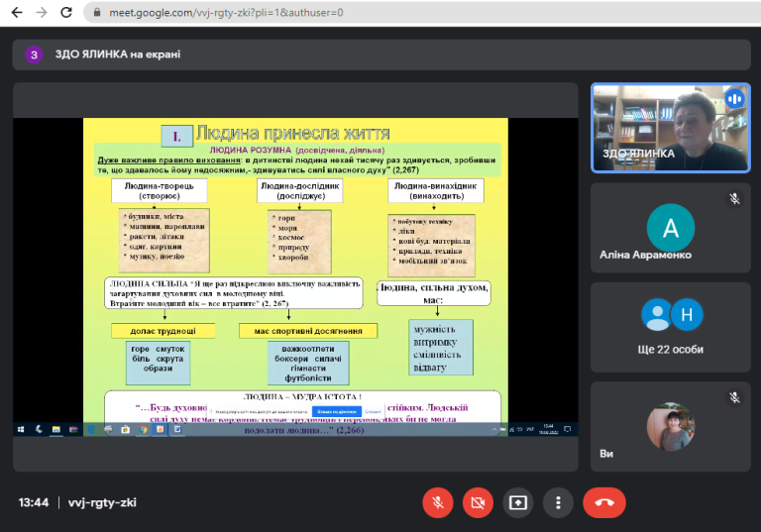Click the Present now screen share button
The width and height of the screenshot is (761, 532).
pyautogui.click(x=518, y=502)
